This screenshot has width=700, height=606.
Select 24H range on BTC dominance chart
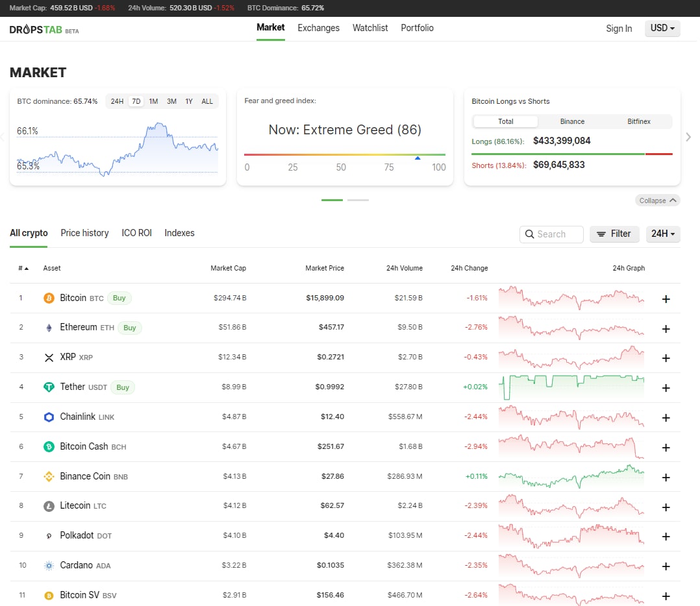[117, 101]
